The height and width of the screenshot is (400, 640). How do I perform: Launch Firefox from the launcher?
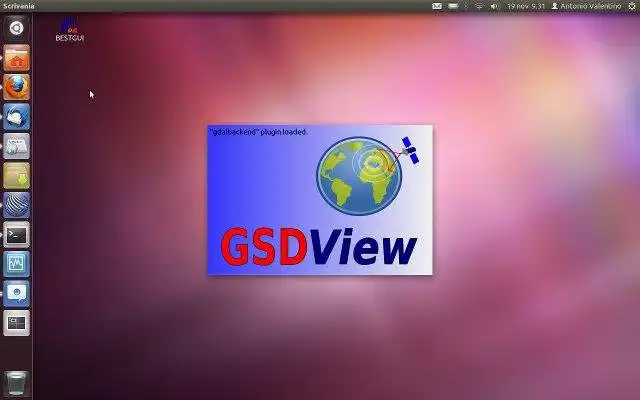coord(17,87)
